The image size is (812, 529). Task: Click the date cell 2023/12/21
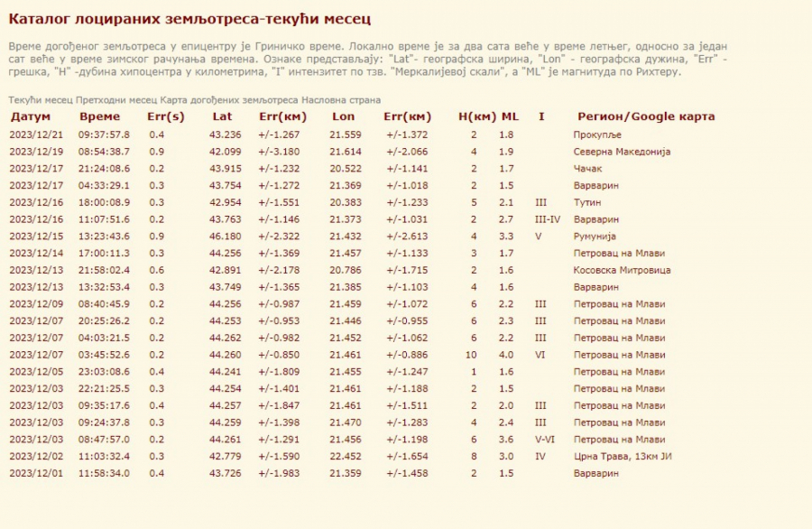(x=35, y=135)
